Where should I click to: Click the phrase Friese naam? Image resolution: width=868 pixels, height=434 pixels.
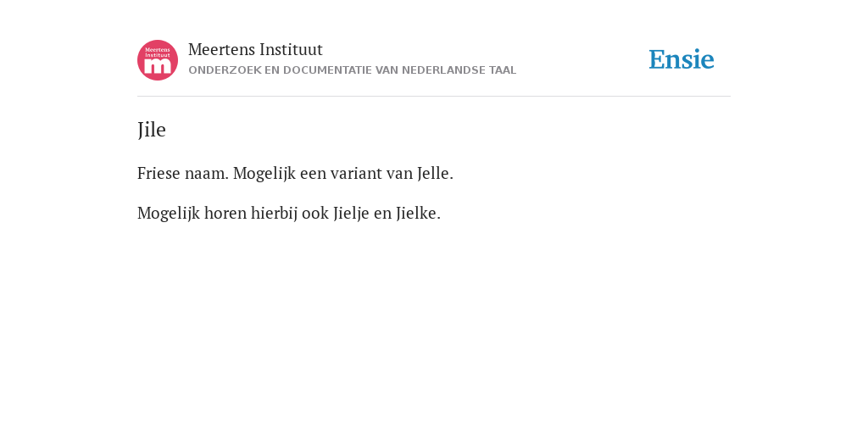(x=183, y=173)
